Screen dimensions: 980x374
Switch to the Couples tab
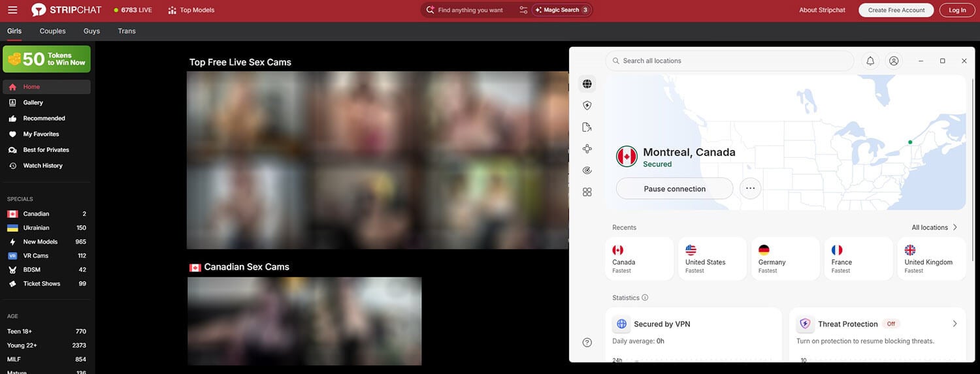(x=52, y=31)
